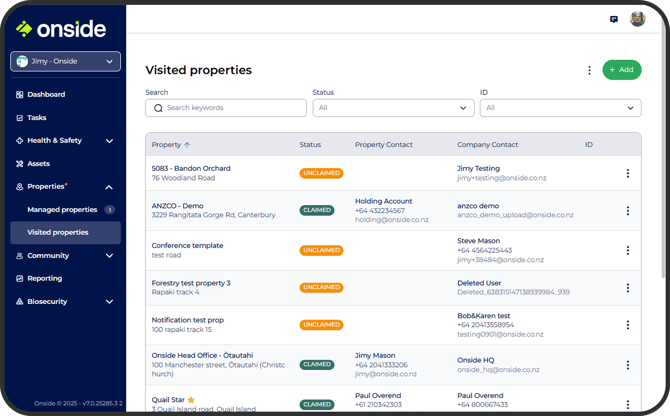The height and width of the screenshot is (416, 670).
Task: Open the Status filter dropdown
Action: click(393, 108)
